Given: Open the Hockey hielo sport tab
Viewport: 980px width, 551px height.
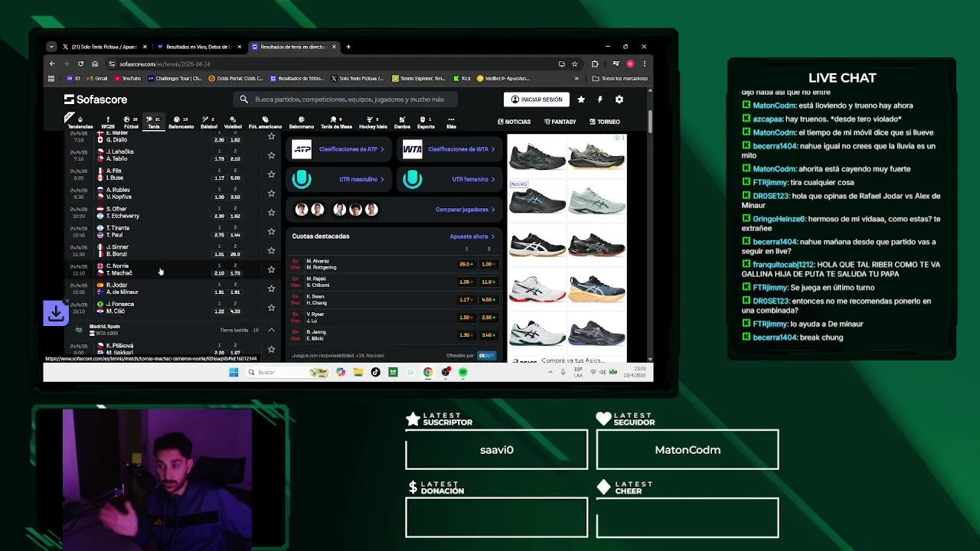Looking at the screenshot, I should 373,122.
